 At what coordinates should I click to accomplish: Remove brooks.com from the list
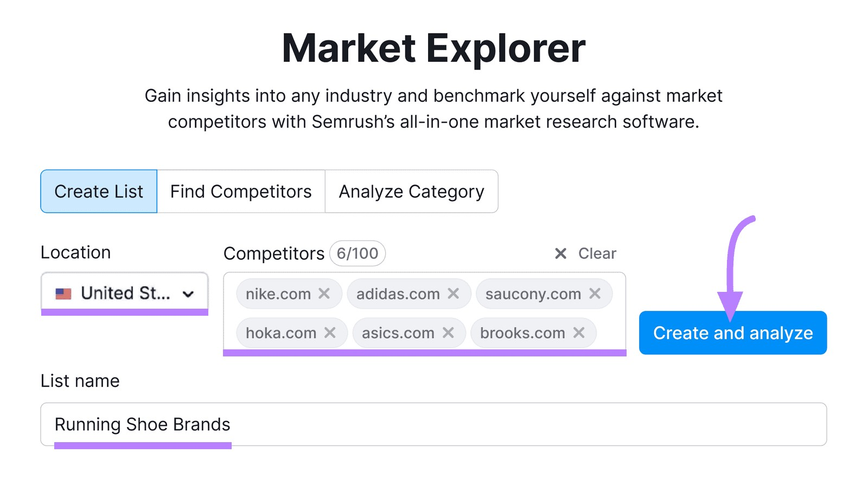pos(579,333)
